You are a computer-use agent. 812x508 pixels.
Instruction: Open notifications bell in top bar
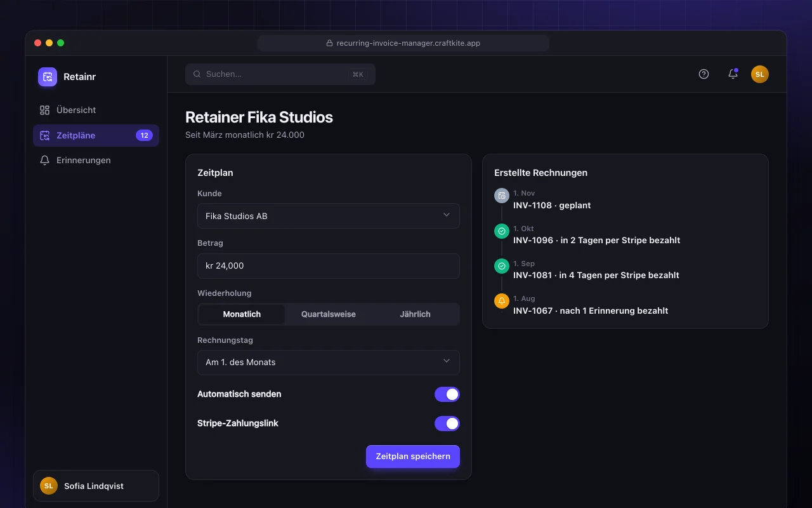733,74
